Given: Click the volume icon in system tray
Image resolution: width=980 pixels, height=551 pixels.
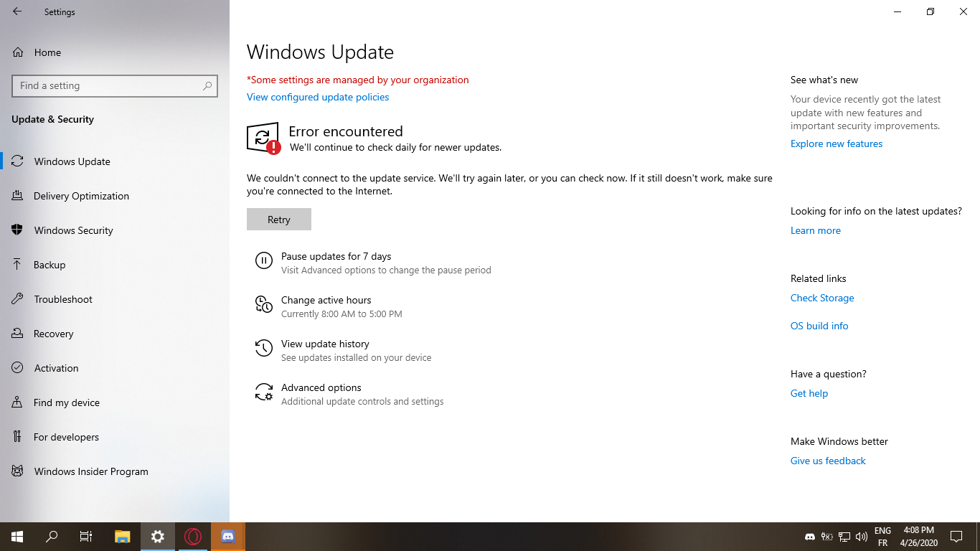Looking at the screenshot, I should (x=862, y=537).
